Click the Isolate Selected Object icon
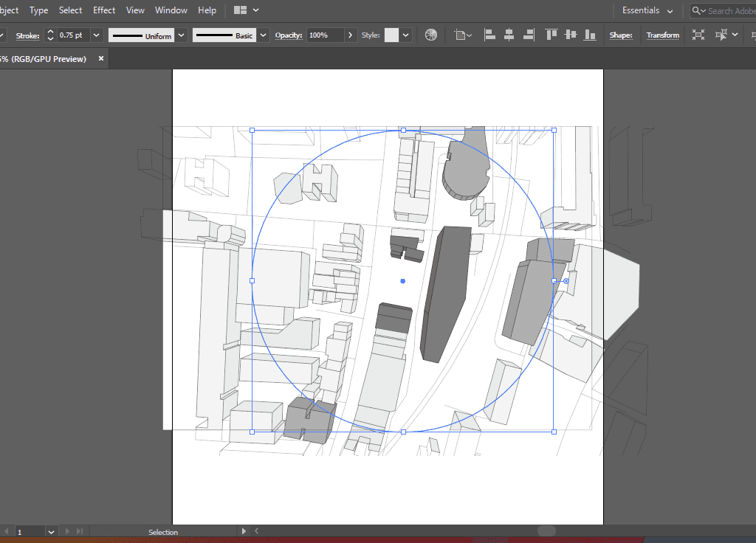Viewport: 756px width, 543px height. pos(698,35)
